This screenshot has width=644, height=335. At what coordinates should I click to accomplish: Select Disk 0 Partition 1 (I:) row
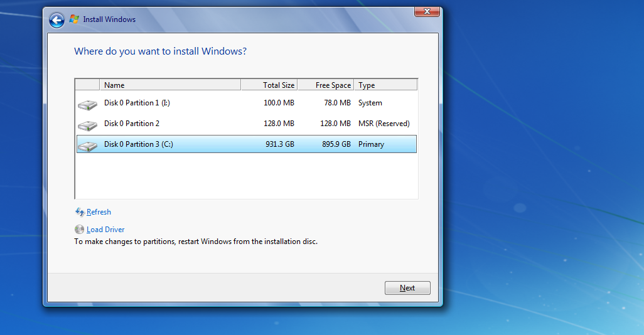[247, 103]
